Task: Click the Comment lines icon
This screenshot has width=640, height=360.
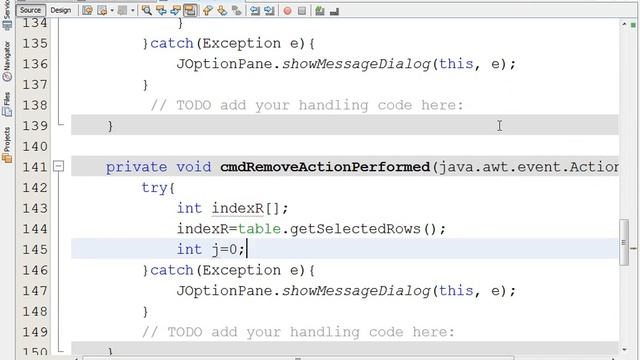Action: click(320, 11)
